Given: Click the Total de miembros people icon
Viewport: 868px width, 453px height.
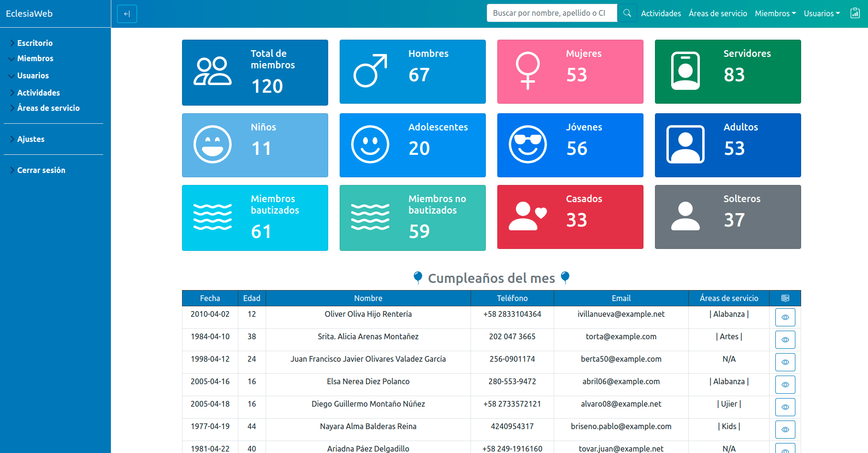Looking at the screenshot, I should click(213, 72).
